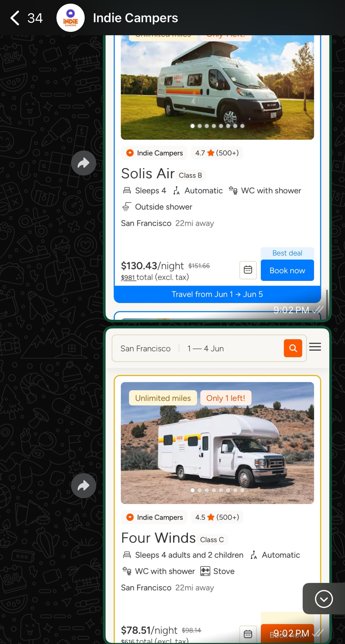
Task: Tap the orange search magnifier icon
Action: coord(293,348)
